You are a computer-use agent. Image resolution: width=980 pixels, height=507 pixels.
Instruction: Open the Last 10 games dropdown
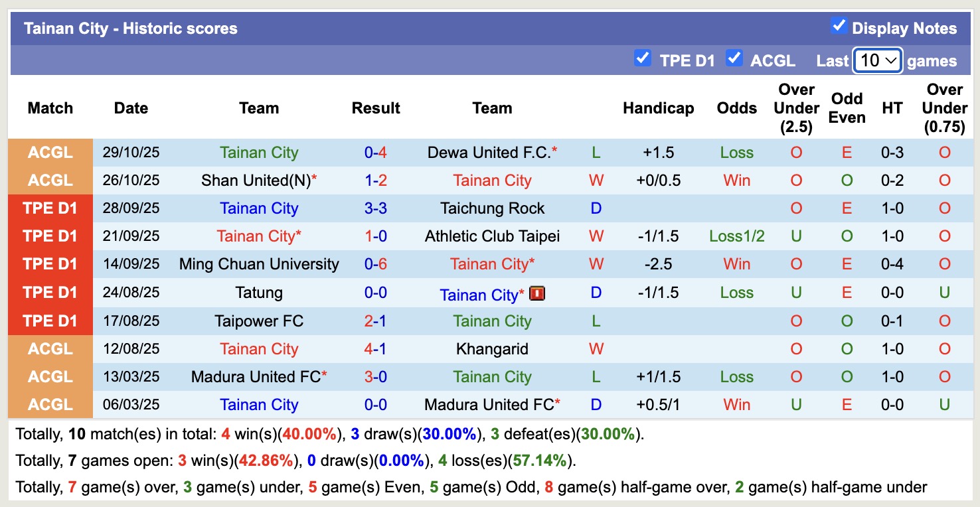(x=877, y=60)
